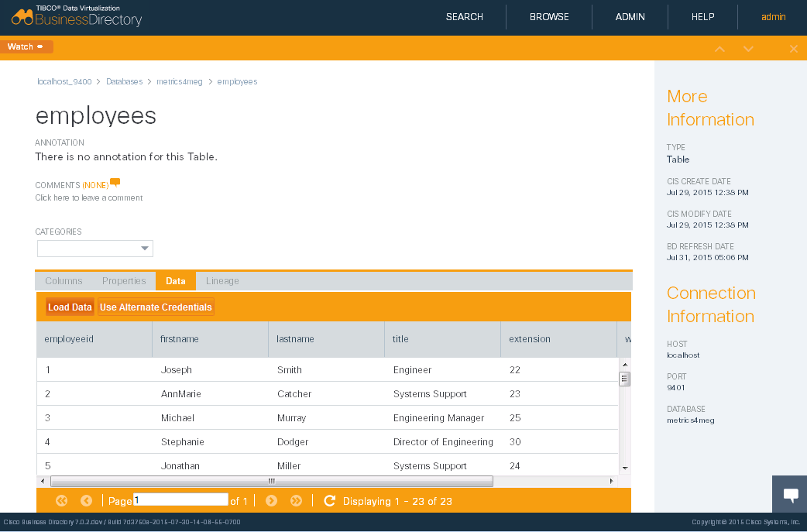Click the comment bubble icon beside Comments
This screenshot has width=807, height=532.
coord(115,184)
